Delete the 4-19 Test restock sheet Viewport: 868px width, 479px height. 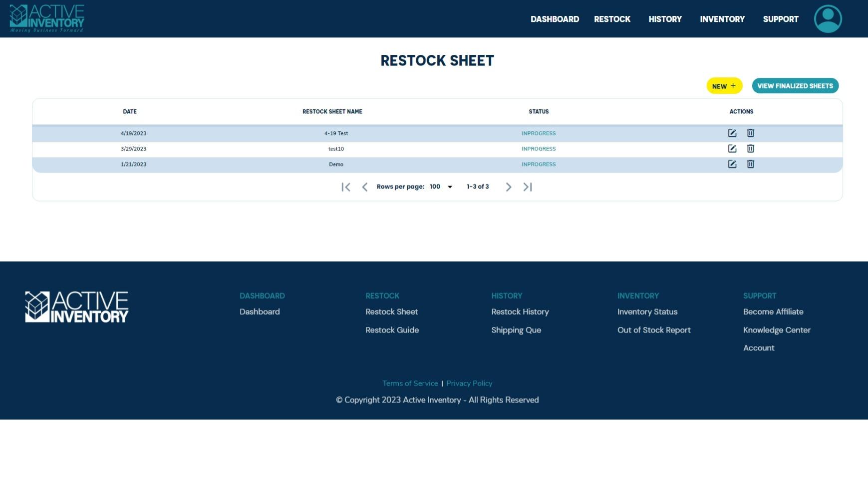[x=750, y=133]
